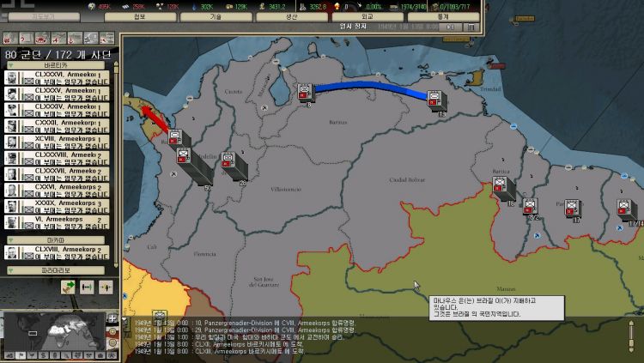The image size is (644, 363).
Task: Click the world minimap to jump location
Action: coord(55,331)
